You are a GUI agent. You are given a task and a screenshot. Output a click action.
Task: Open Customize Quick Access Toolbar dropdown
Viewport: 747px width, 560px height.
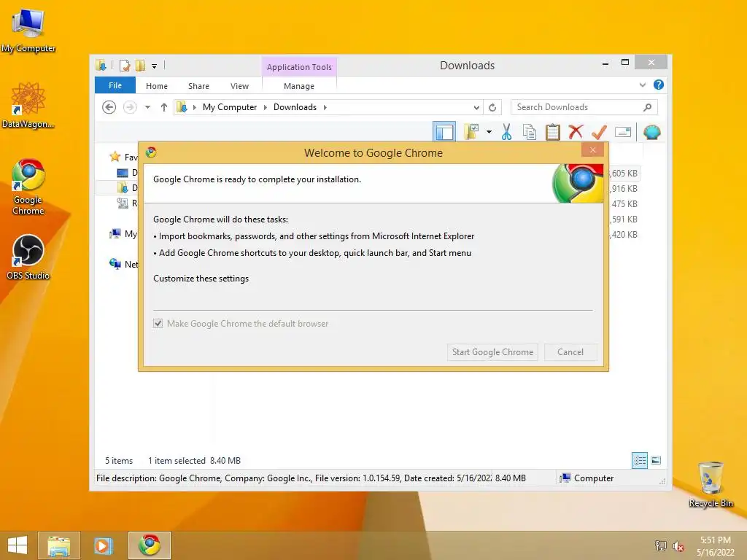pos(155,66)
